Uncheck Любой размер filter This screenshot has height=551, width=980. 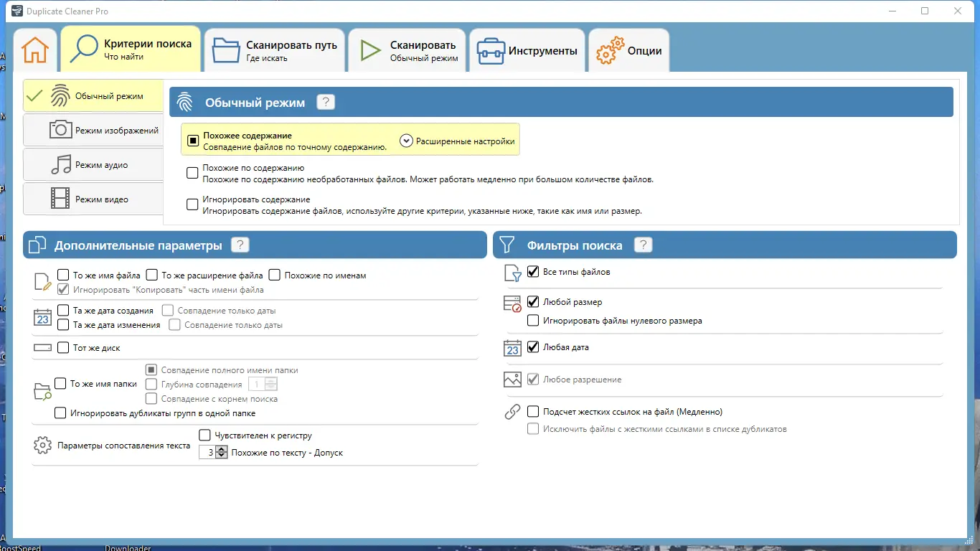point(533,302)
